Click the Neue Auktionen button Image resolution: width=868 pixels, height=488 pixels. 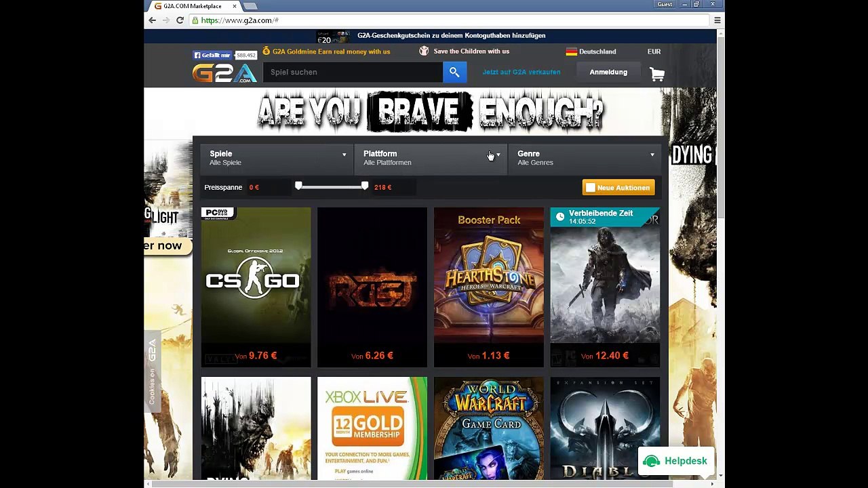pos(618,188)
